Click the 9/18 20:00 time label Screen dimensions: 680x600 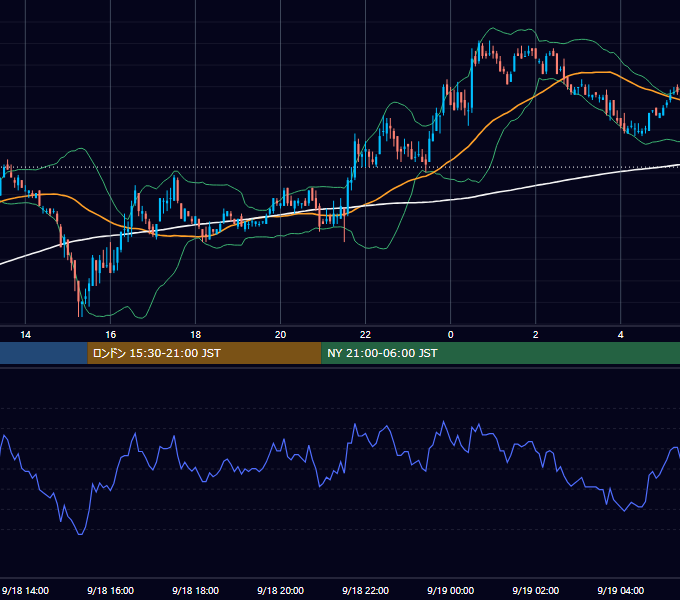[280, 590]
